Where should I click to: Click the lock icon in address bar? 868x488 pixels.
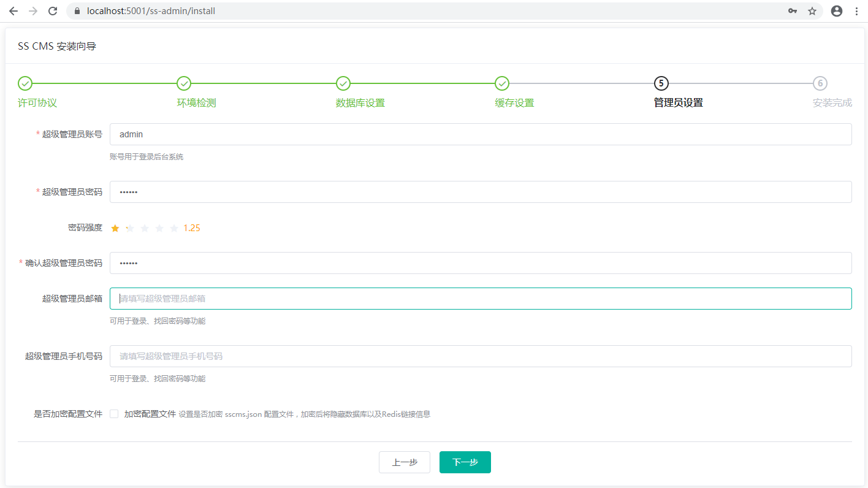click(77, 11)
